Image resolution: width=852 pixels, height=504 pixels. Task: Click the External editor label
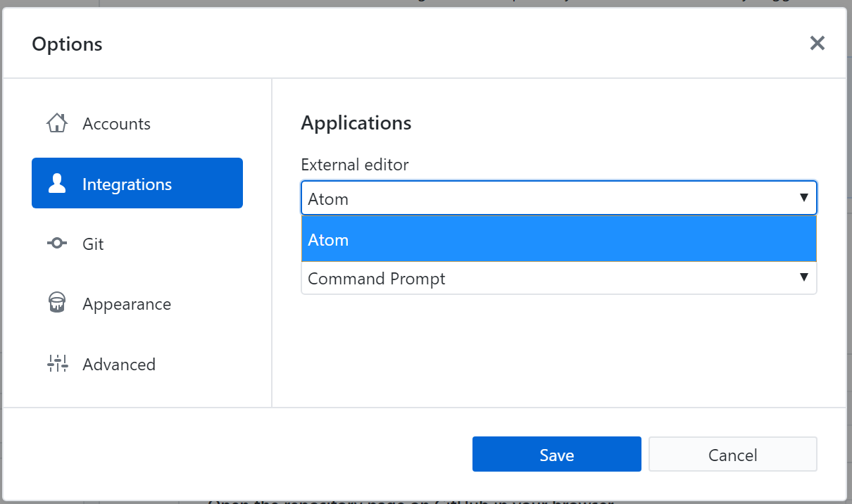tap(355, 164)
